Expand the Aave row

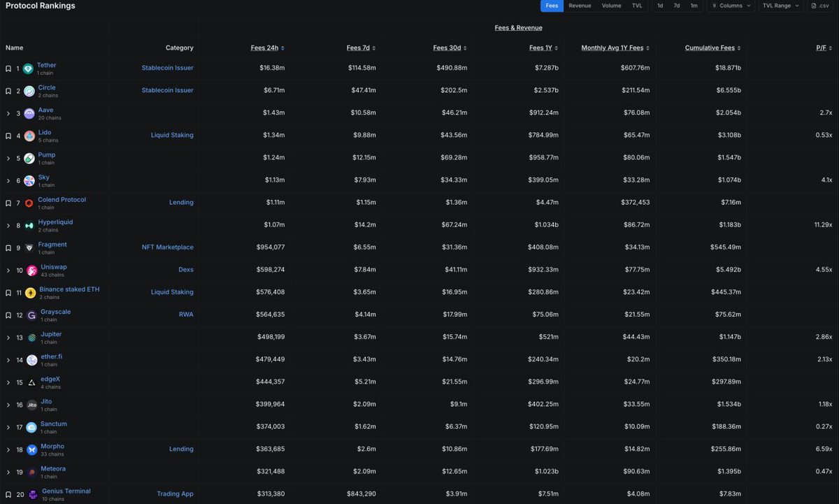point(8,113)
